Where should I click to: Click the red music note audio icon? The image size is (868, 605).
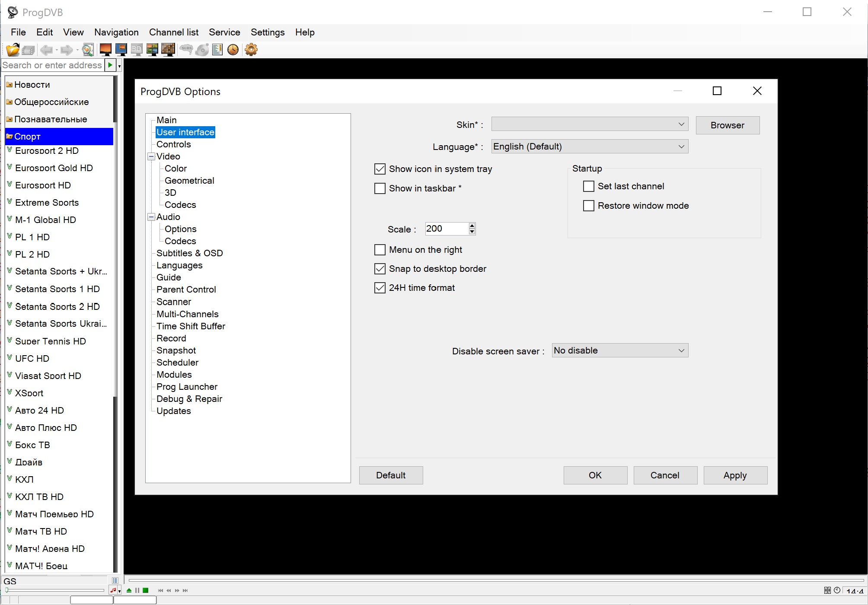coord(113,590)
